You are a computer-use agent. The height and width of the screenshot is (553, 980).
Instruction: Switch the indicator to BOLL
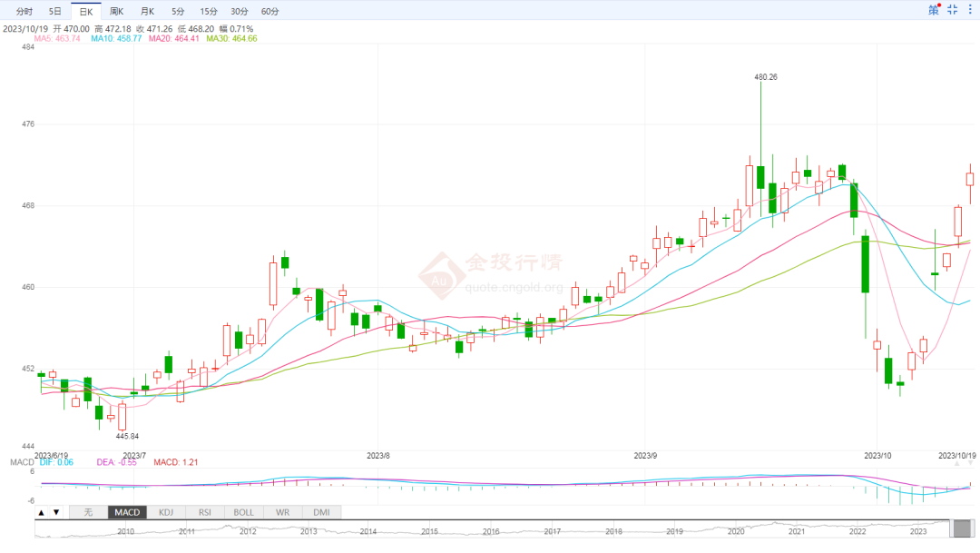coord(244,512)
